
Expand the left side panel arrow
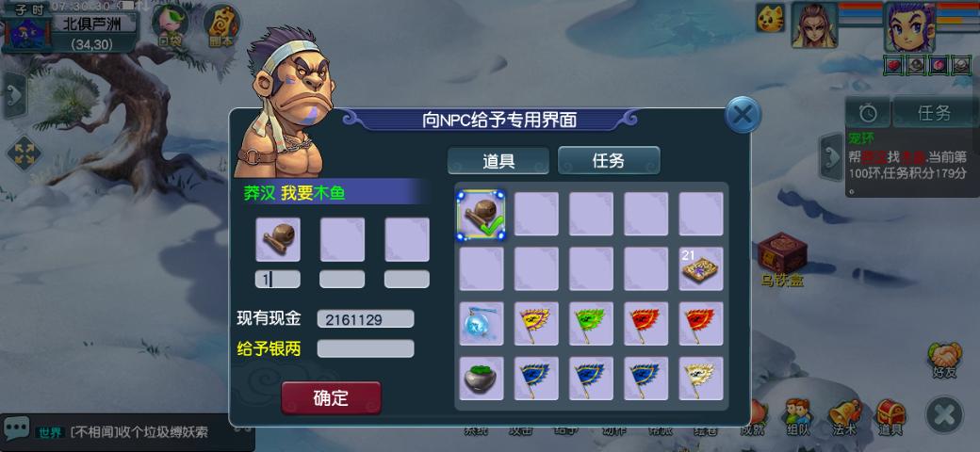14,95
